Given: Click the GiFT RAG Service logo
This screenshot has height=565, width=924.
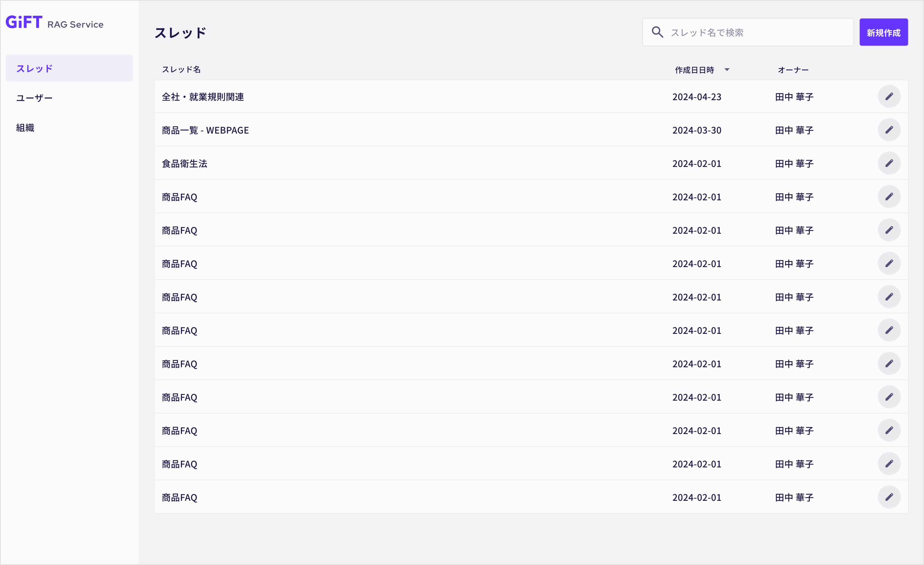Looking at the screenshot, I should point(54,22).
